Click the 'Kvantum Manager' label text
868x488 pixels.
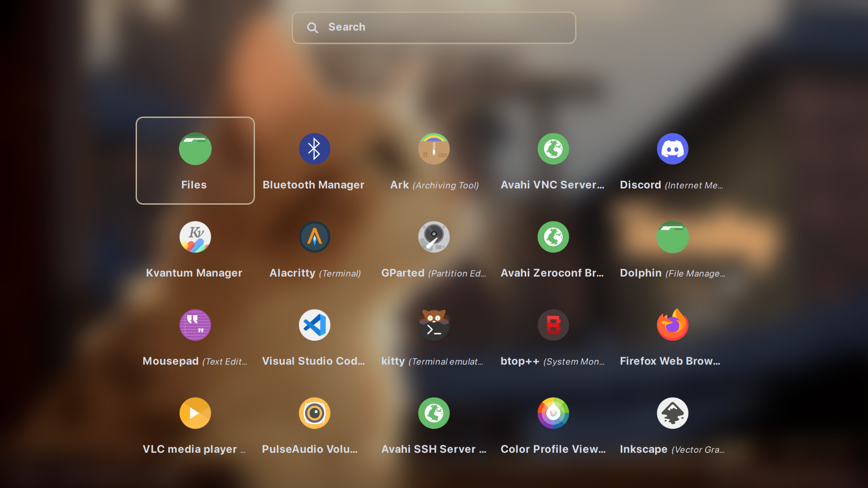point(194,273)
